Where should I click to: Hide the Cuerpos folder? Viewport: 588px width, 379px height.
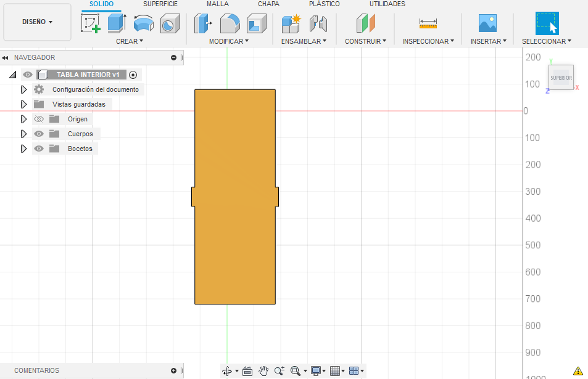click(39, 134)
